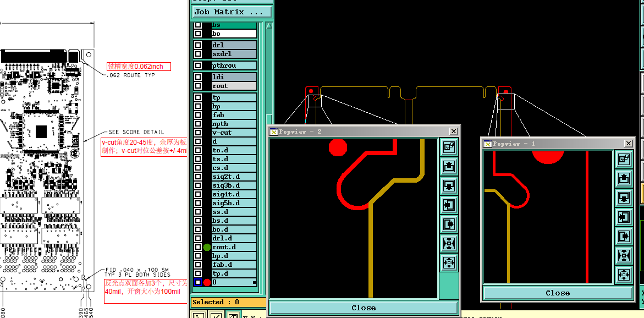644x318 pixels.
Task: Toggle checkbox for layer rout.d
Action: pyautogui.click(x=198, y=247)
